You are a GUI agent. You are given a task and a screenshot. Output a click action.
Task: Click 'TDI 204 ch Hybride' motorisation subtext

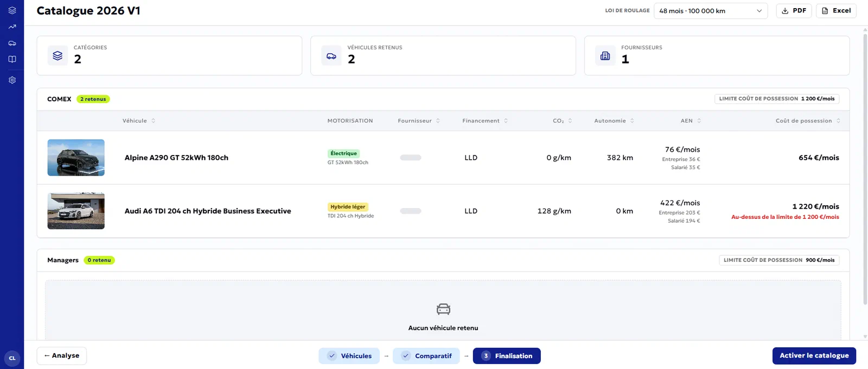click(350, 216)
